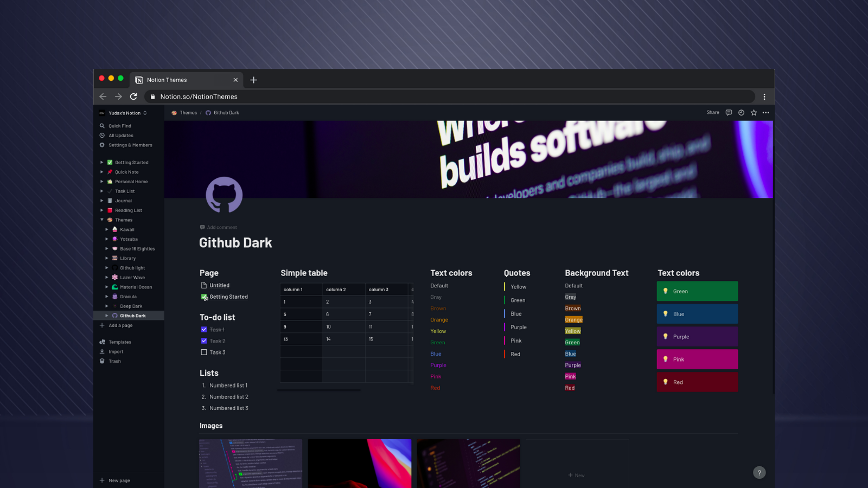Viewport: 868px width, 488px height.
Task: Click the table horizontal scrollbar
Action: click(x=319, y=390)
